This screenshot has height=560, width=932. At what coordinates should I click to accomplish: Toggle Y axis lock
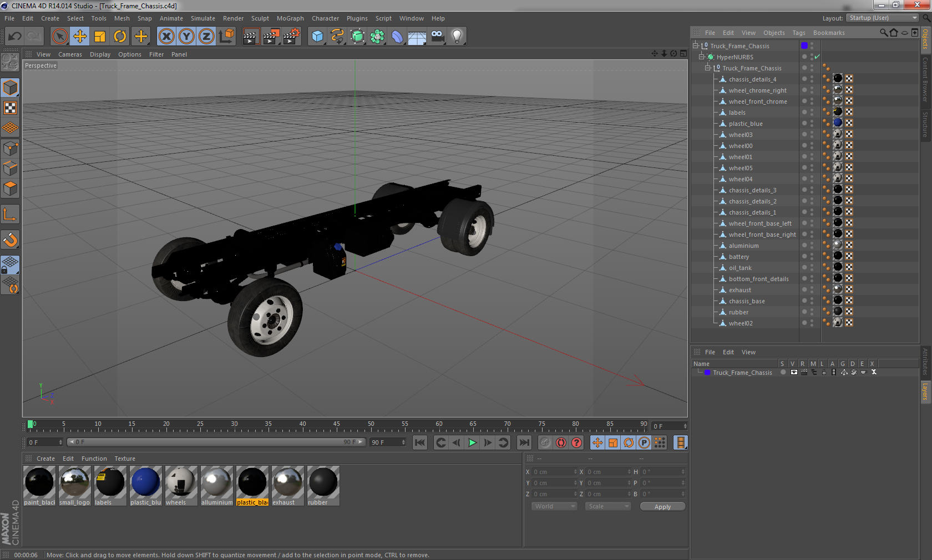(186, 37)
